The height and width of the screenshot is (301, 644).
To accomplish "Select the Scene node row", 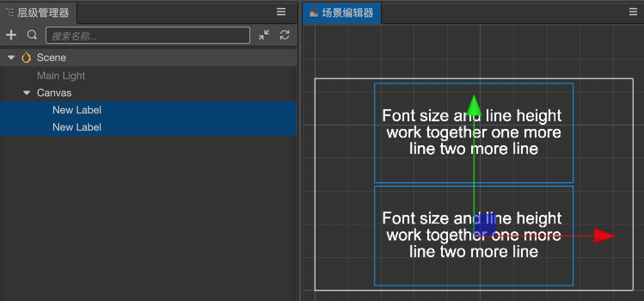I will pos(148,58).
